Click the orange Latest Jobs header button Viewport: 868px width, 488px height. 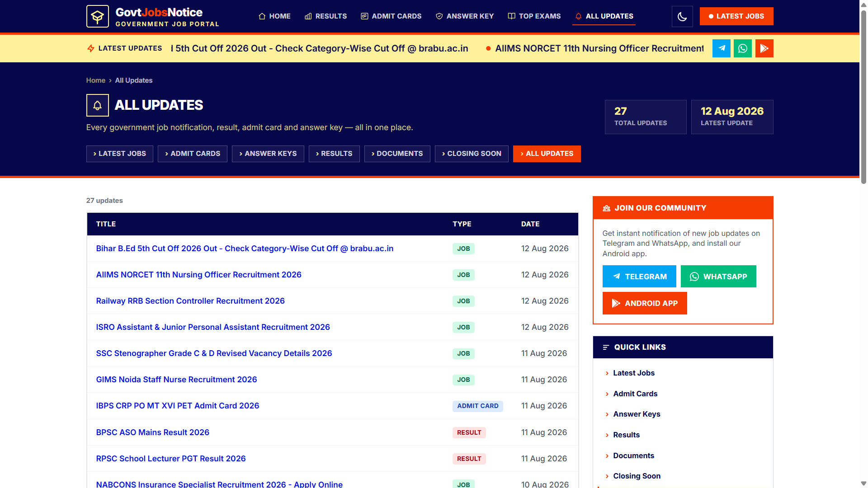click(736, 16)
